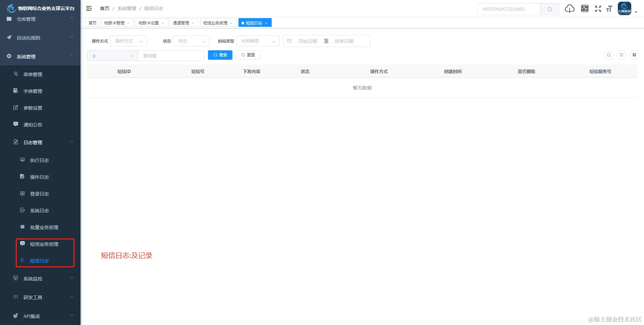Toggle search bar visibility round icon
This screenshot has height=325, width=644.
coord(609,55)
